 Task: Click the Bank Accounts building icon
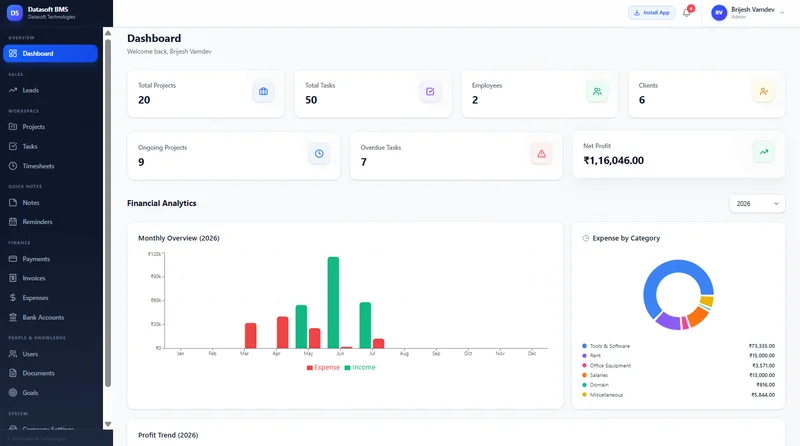[x=13, y=317]
